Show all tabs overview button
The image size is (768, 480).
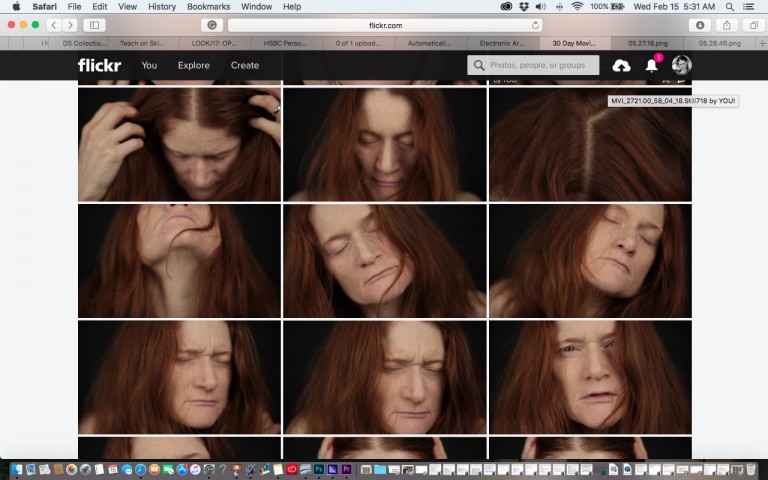(x=754, y=25)
